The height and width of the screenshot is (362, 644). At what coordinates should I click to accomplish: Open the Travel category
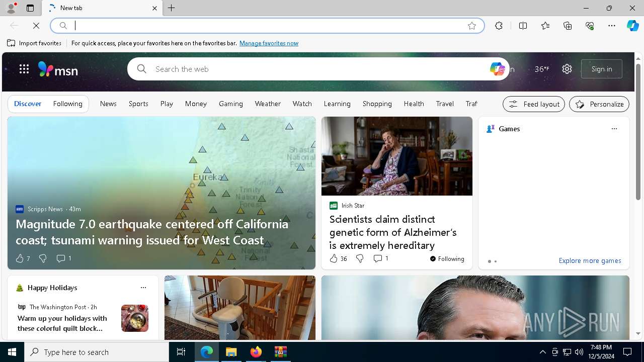click(445, 104)
